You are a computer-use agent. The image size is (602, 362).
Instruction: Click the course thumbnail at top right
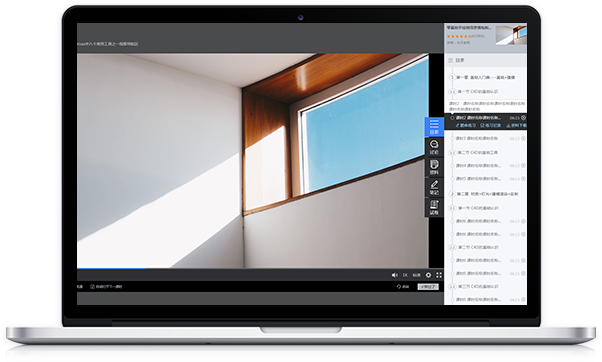tap(511, 35)
